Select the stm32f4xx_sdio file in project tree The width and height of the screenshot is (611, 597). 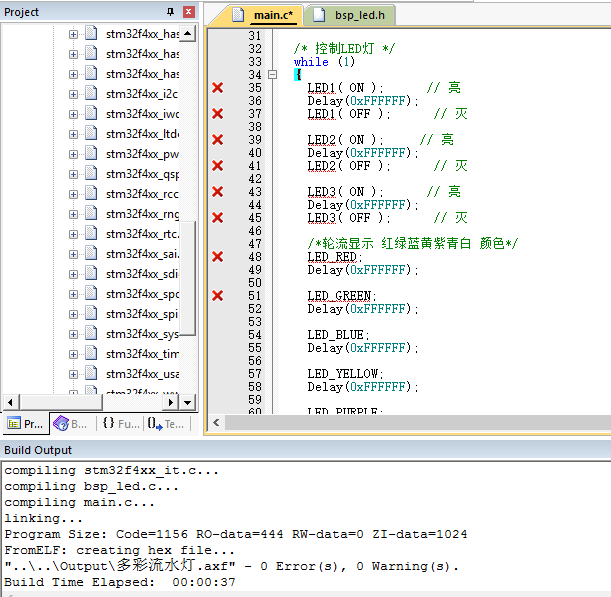pyautogui.click(x=142, y=274)
